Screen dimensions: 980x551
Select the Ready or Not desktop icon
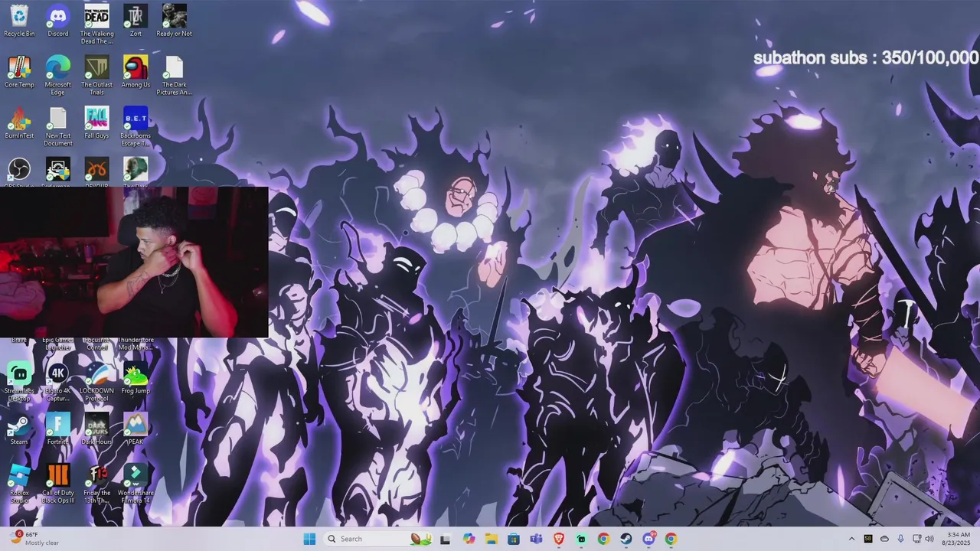(175, 21)
